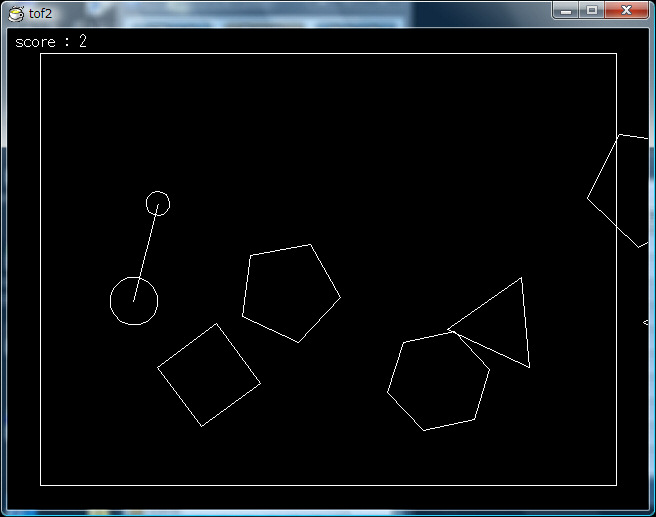Click the pentagon cut off at right edge
Image resolution: width=656 pixels, height=517 pixels.
(x=618, y=191)
